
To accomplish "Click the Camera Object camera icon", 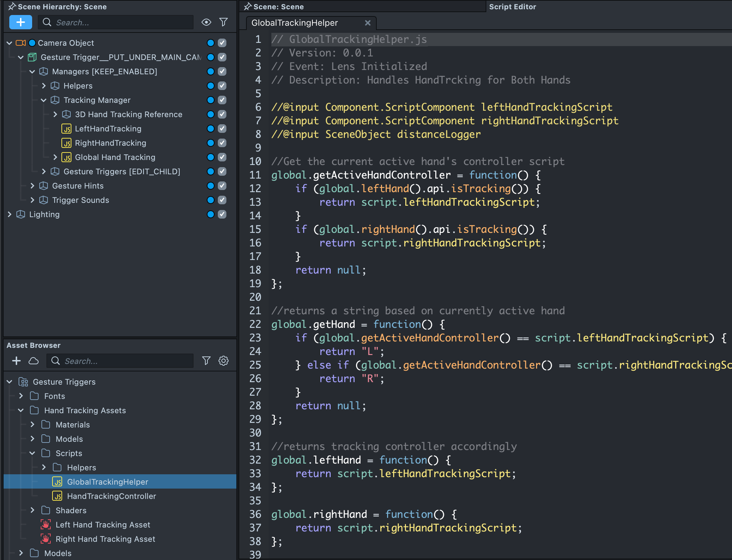I will click(x=21, y=43).
